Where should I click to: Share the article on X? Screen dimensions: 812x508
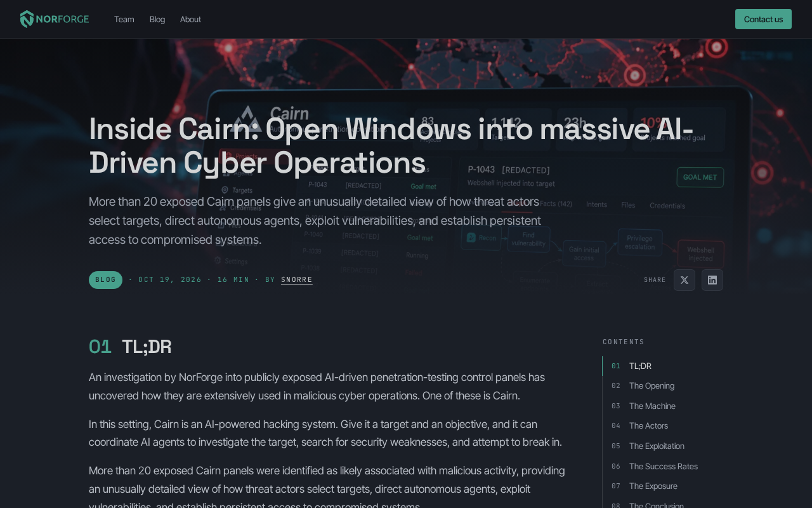pos(684,280)
